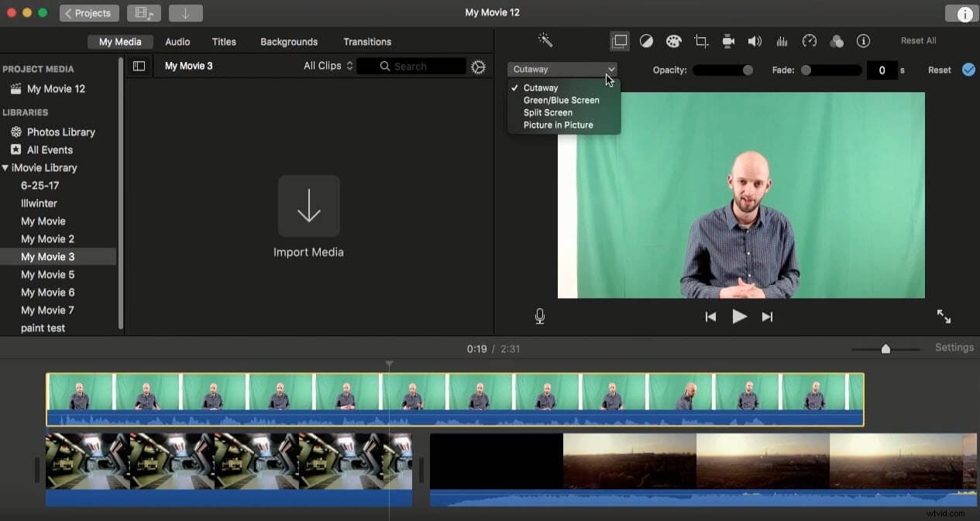Select Picture in Picture from the overlay menu
980x521 pixels.
click(x=557, y=125)
